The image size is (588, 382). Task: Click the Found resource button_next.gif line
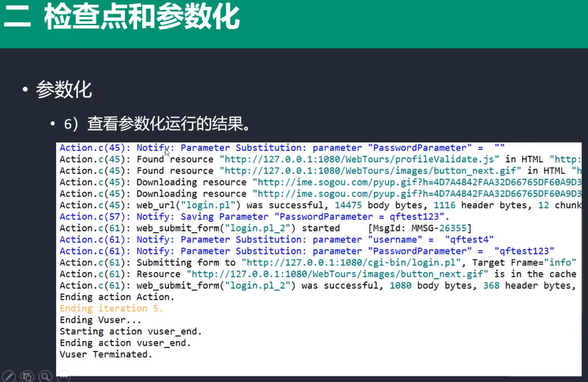click(x=321, y=171)
